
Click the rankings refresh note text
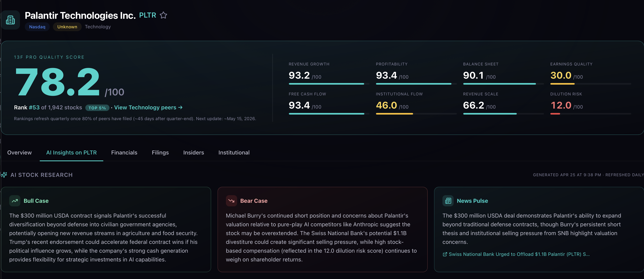click(x=135, y=119)
